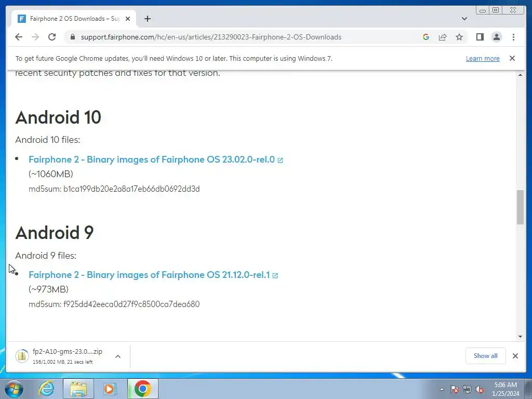Screen dimensions: 532x399
Task: Click the (~973MB) size text
Action: pyautogui.click(x=48, y=289)
